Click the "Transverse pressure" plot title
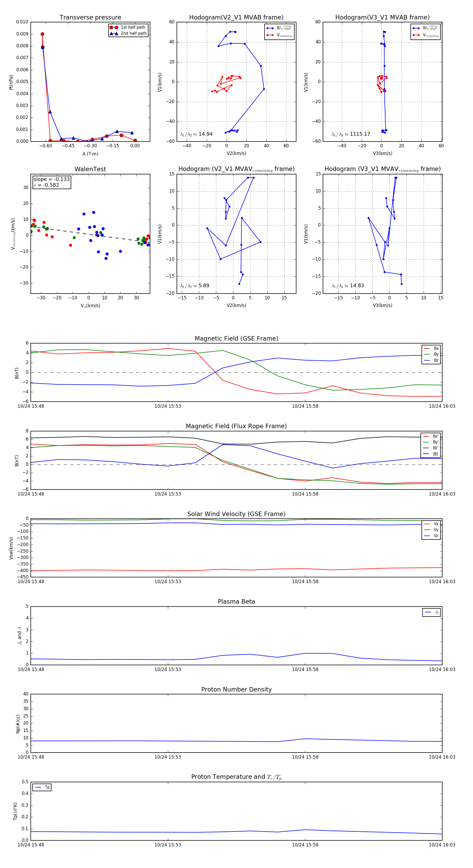The height and width of the screenshot is (868, 473). pos(90,18)
